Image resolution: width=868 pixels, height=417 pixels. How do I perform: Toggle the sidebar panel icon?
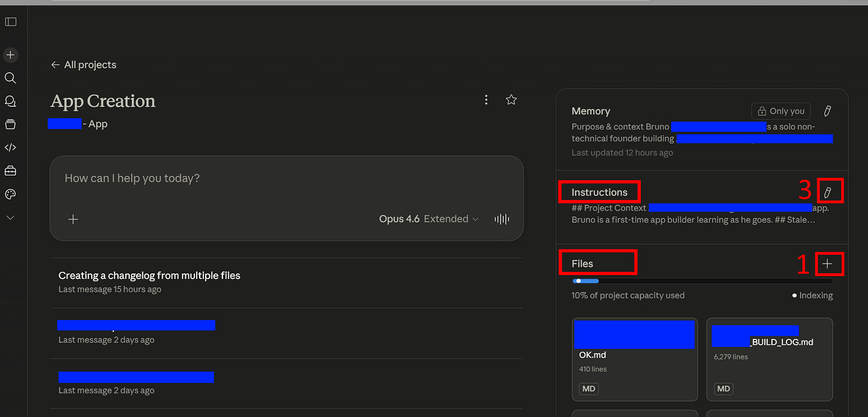coord(11,21)
